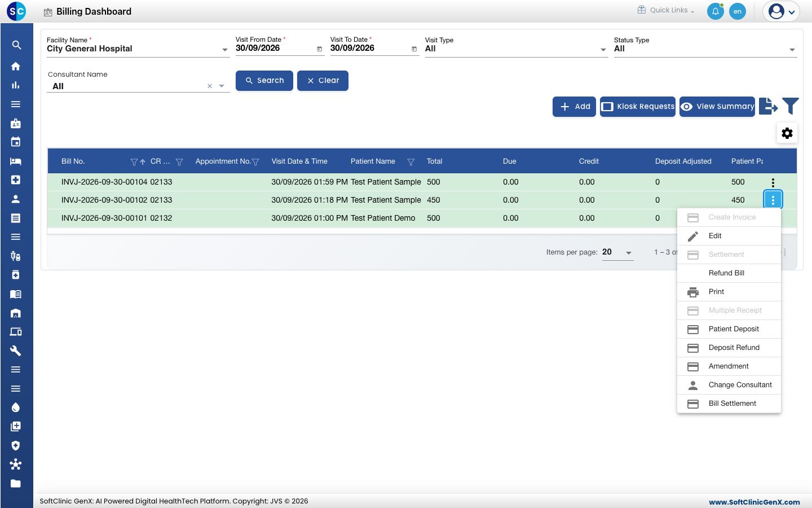Click bill number INVJ-2026-09-30-00101
Viewport: 812px width, 508px height.
(104, 218)
